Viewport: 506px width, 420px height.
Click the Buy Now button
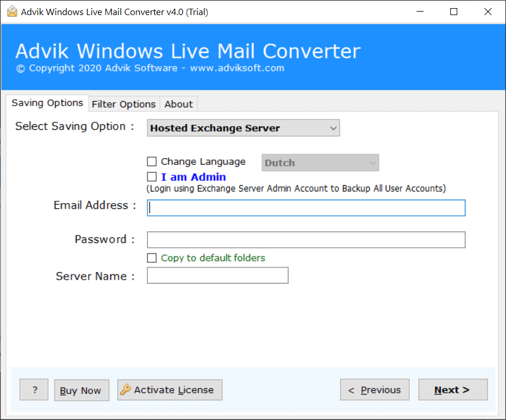81,390
